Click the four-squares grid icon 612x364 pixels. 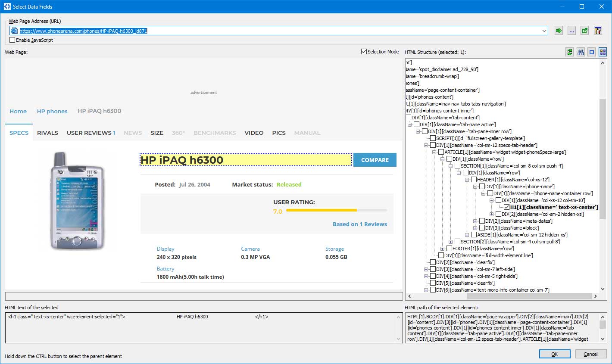[x=603, y=52]
